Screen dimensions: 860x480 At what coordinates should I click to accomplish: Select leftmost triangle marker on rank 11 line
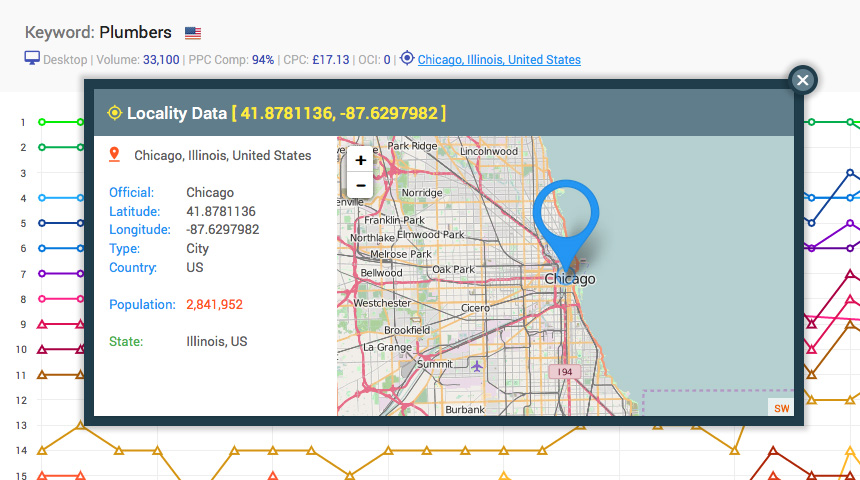click(x=42, y=375)
